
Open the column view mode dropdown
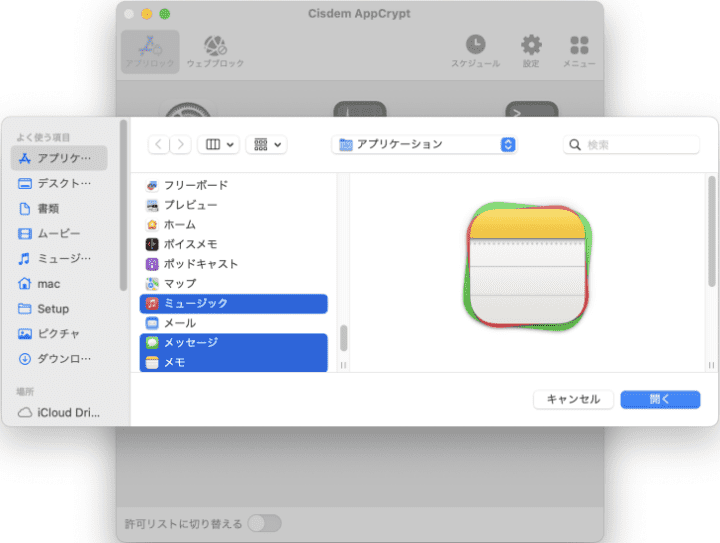click(x=219, y=145)
